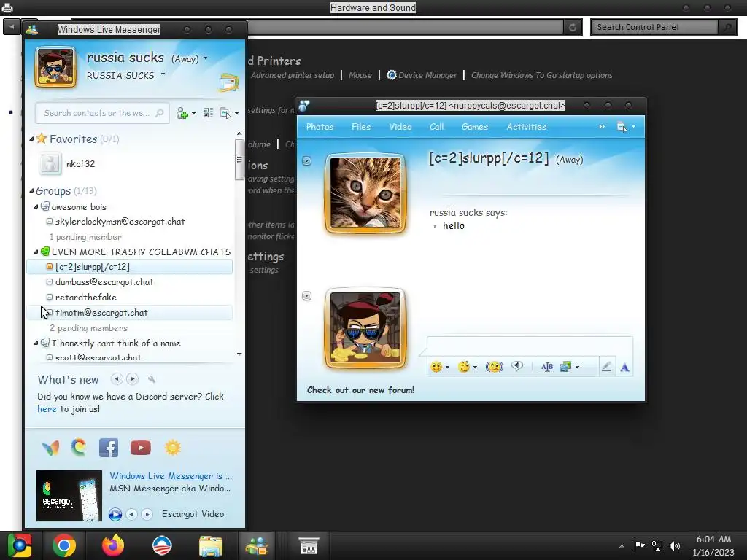Open the Facebook icon in Messenger
Screen dimensions: 747x560
(109, 448)
